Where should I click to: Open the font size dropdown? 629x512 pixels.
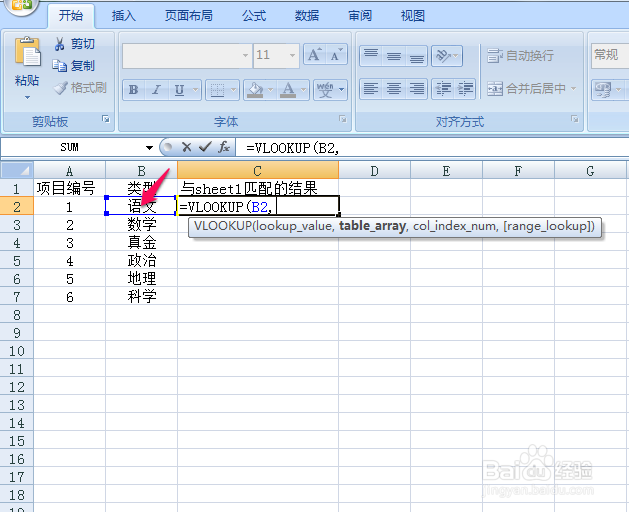(292, 55)
